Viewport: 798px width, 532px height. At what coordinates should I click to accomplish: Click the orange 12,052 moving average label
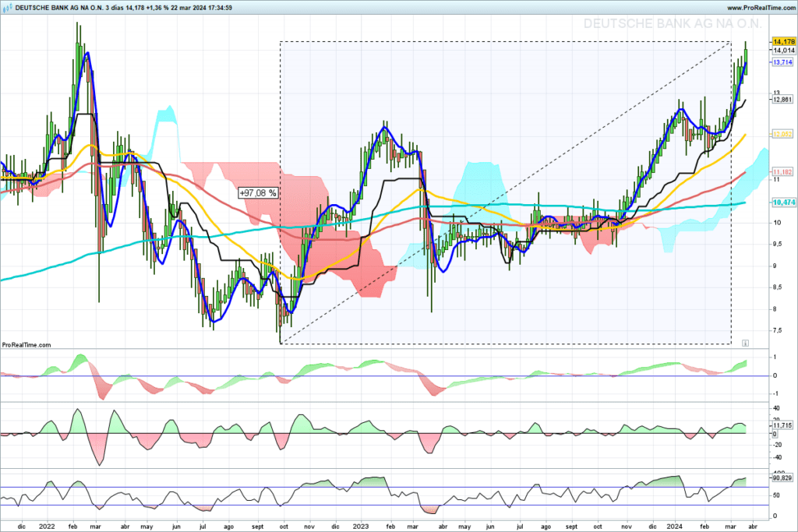coord(782,134)
